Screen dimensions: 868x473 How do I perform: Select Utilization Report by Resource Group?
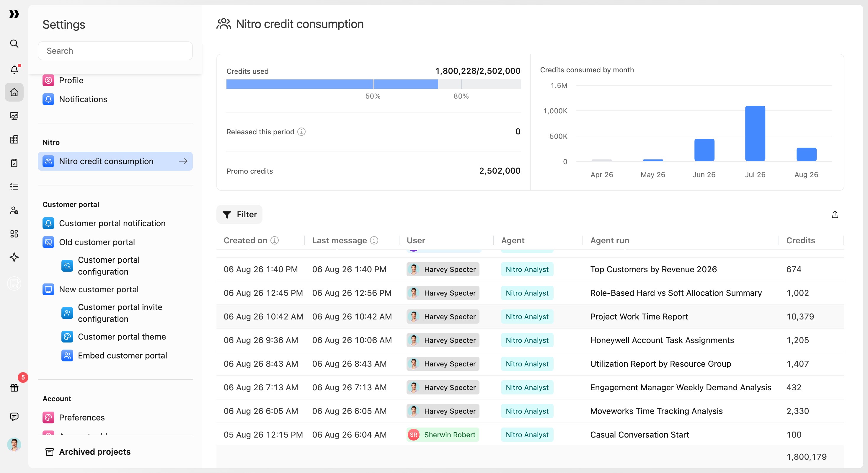point(660,363)
